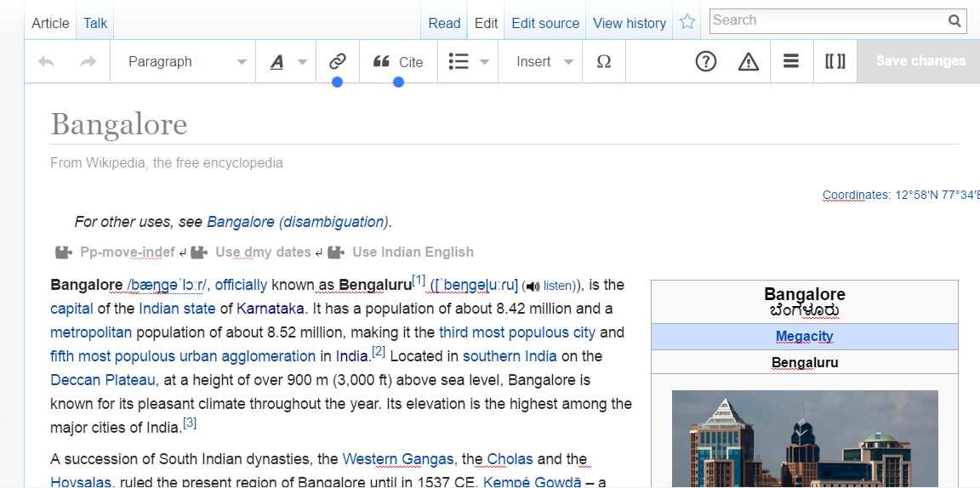Open the page options hamburger menu

791,61
